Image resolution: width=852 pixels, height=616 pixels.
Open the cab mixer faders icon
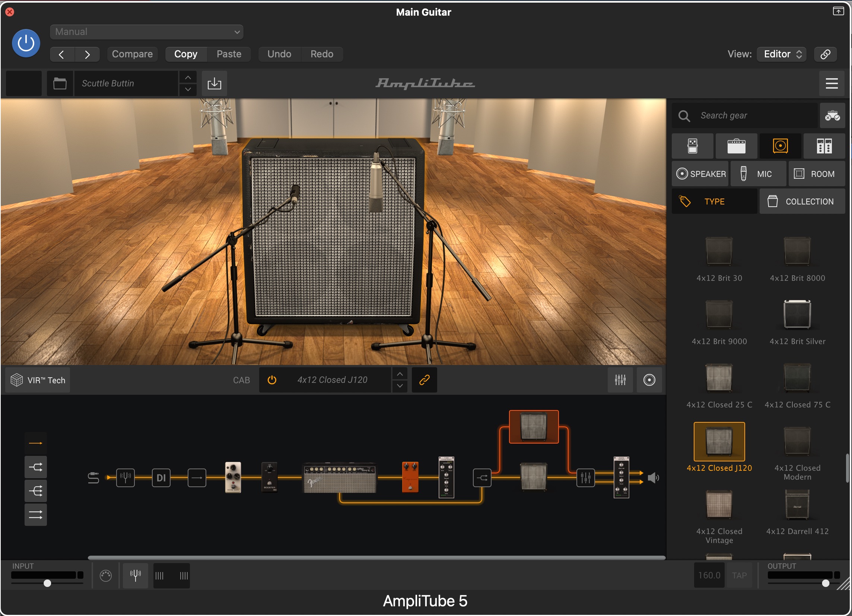tap(620, 380)
